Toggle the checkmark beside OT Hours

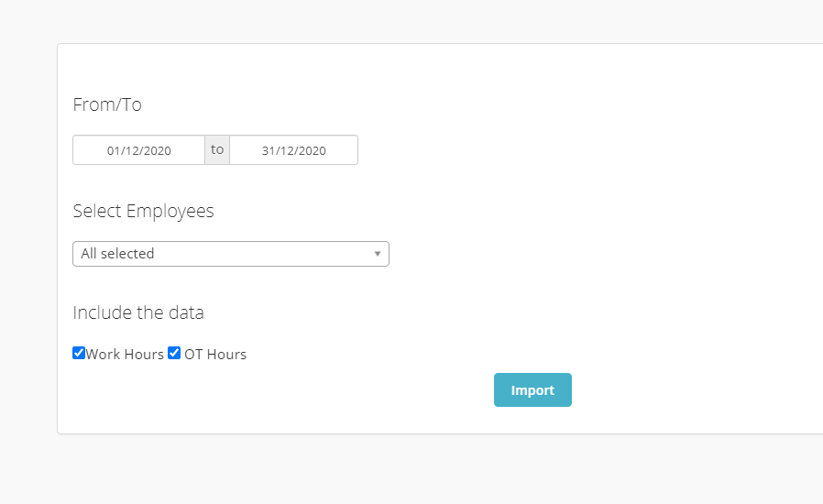(174, 353)
